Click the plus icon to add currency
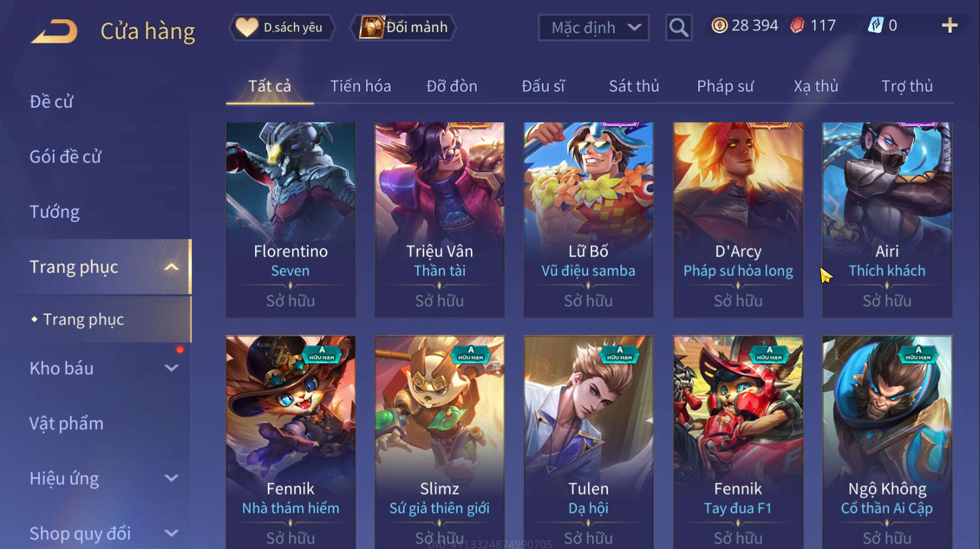The height and width of the screenshot is (549, 980). click(950, 25)
